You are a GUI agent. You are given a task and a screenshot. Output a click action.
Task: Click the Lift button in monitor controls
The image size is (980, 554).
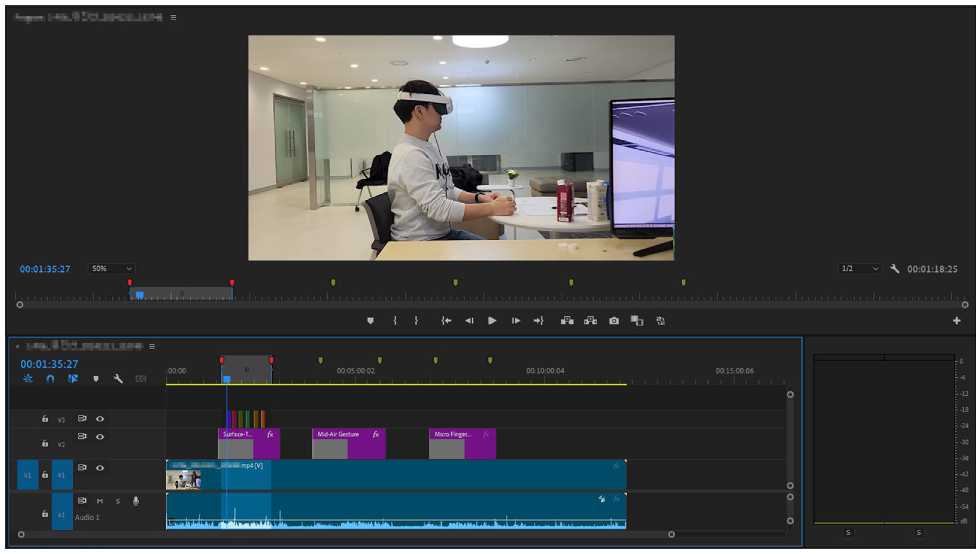[x=567, y=321]
